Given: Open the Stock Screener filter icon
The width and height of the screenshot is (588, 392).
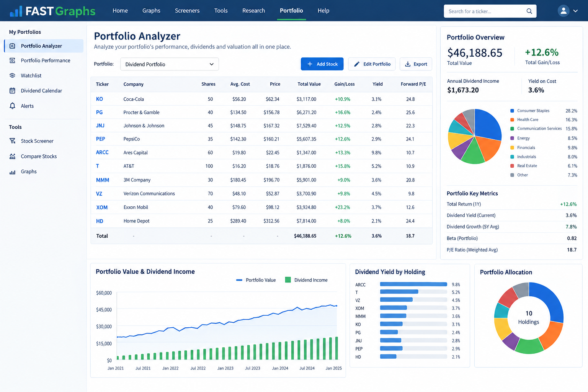Looking at the screenshot, I should tap(12, 141).
